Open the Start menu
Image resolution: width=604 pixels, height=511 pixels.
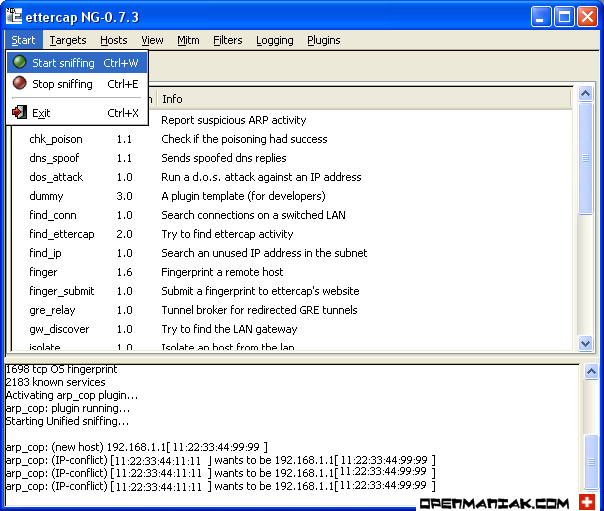pos(23,40)
